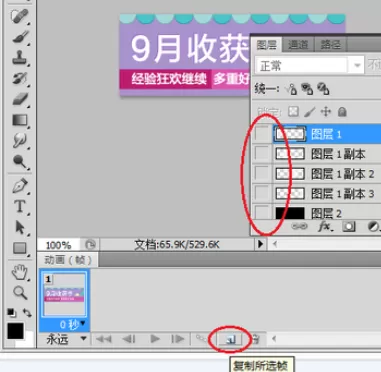Toggle lock all (padlock icon)
381x372 pixels.
pyautogui.click(x=342, y=112)
